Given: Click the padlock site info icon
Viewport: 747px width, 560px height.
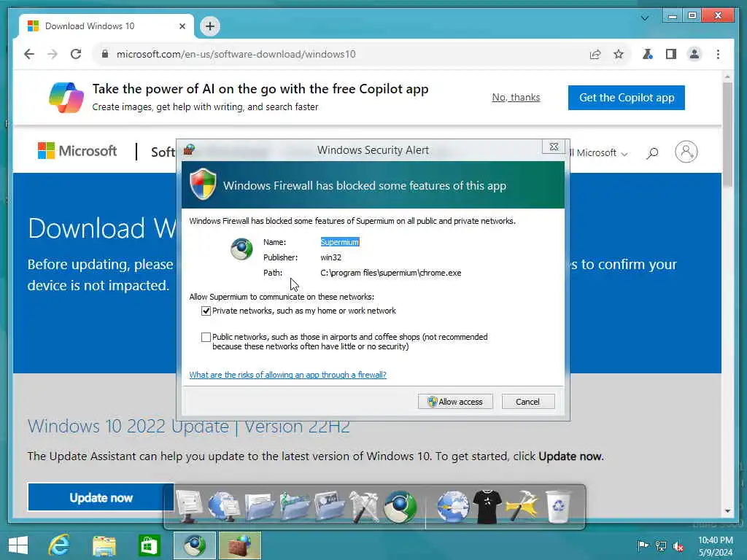Looking at the screenshot, I should tap(105, 54).
